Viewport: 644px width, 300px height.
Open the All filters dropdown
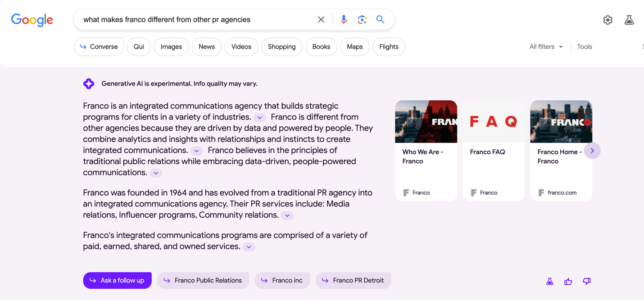546,47
